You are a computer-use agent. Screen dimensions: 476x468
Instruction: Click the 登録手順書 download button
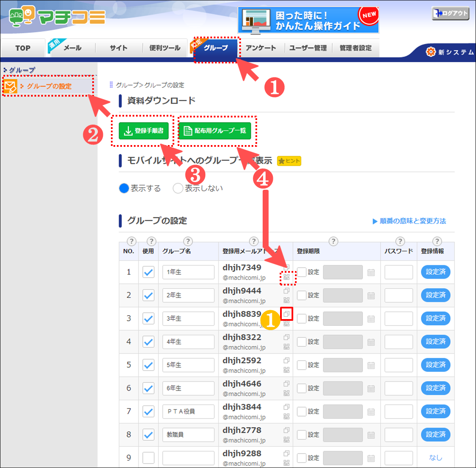click(x=143, y=131)
